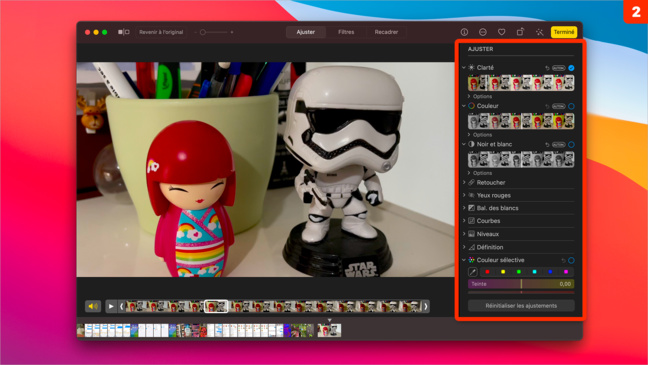Collapse the Clarté section
The image size is (648, 365).
click(464, 67)
